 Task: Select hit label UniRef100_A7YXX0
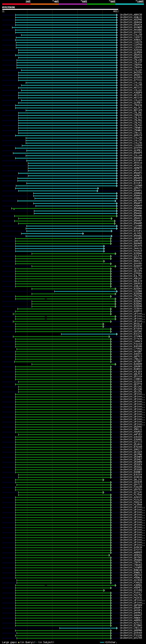coord(131,80)
